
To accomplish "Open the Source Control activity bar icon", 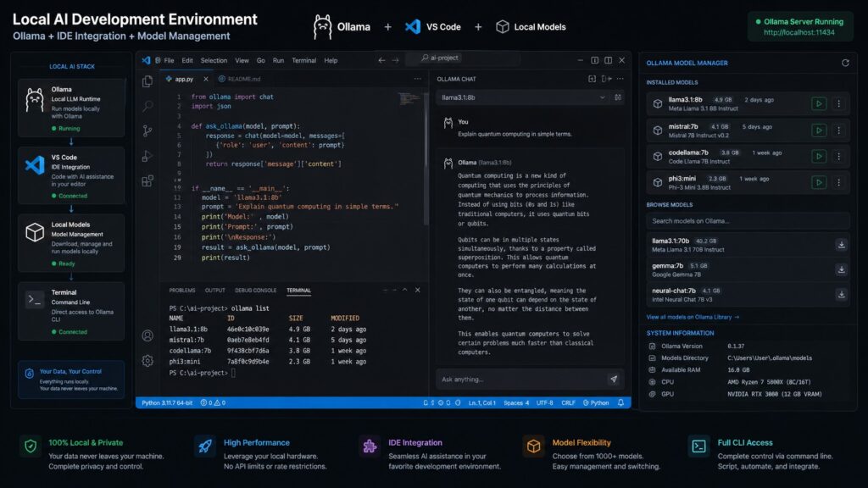I will (147, 130).
